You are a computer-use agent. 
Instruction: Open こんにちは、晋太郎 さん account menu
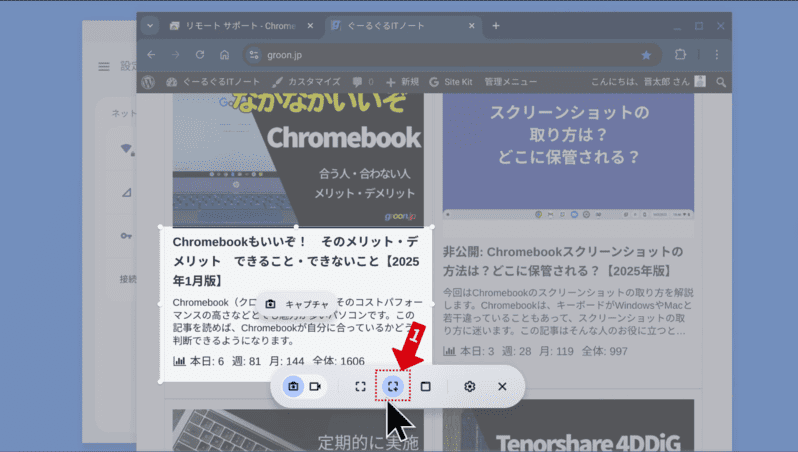pyautogui.click(x=648, y=82)
